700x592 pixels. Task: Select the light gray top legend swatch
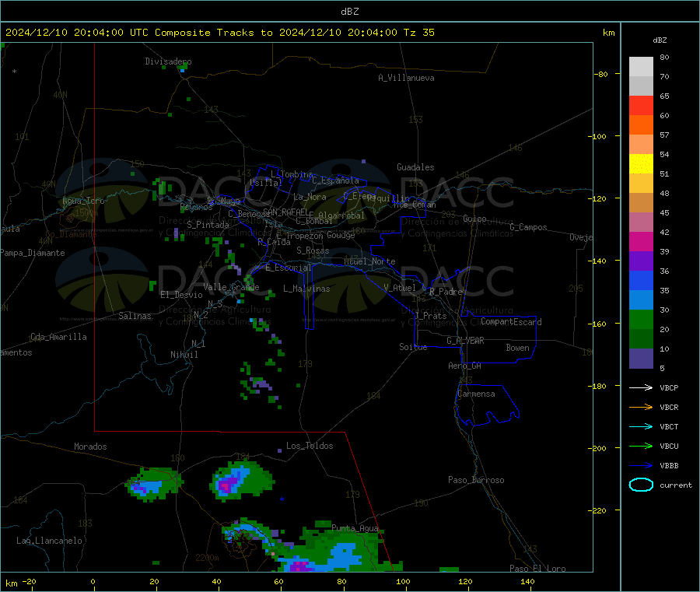click(x=641, y=67)
